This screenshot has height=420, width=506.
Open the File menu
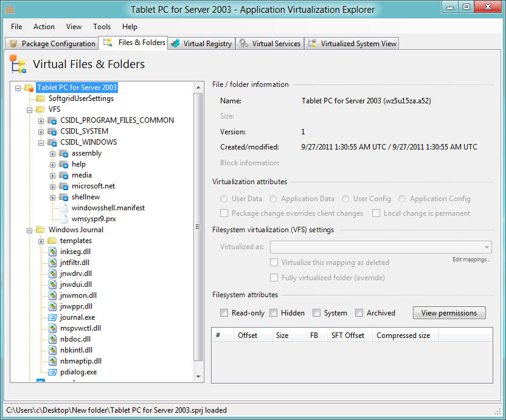click(x=16, y=27)
